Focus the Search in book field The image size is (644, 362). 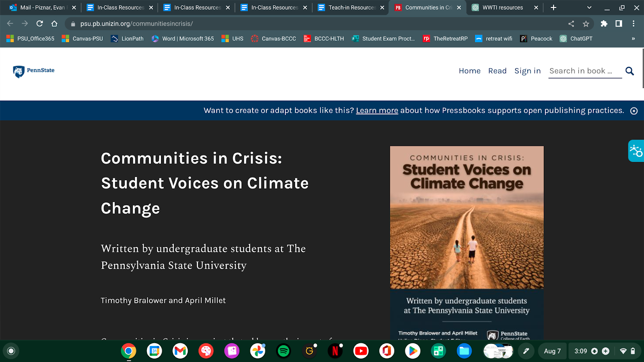[x=585, y=71]
